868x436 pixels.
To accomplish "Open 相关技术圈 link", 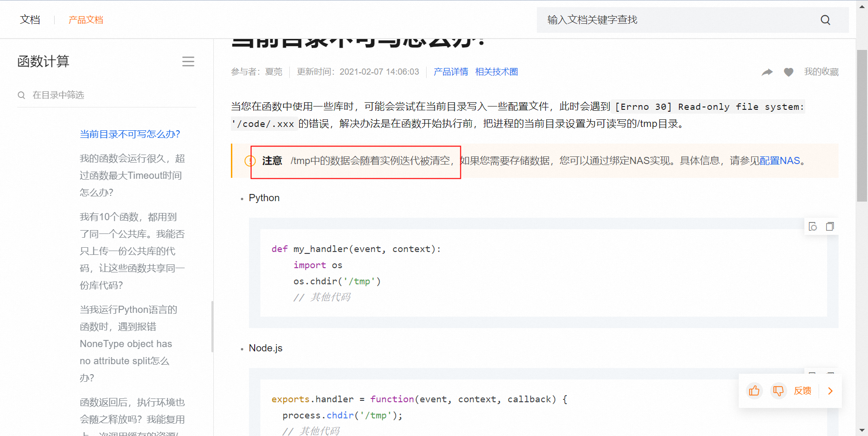I will coord(496,72).
